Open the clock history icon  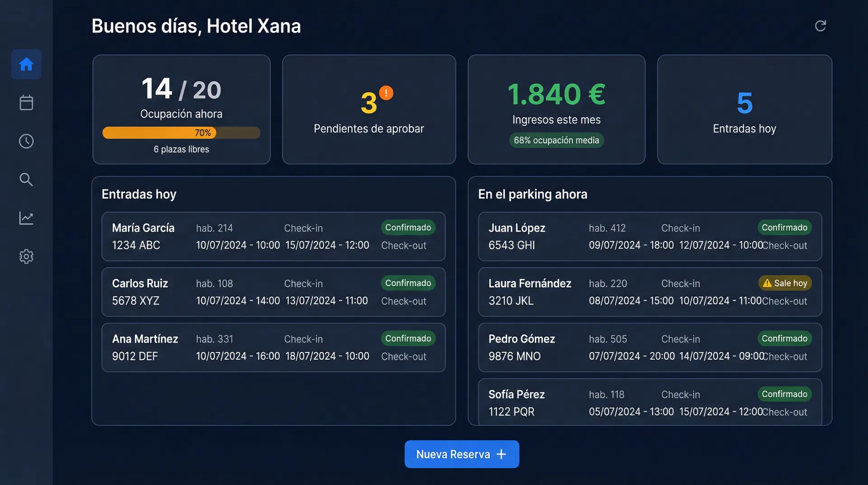(x=26, y=141)
